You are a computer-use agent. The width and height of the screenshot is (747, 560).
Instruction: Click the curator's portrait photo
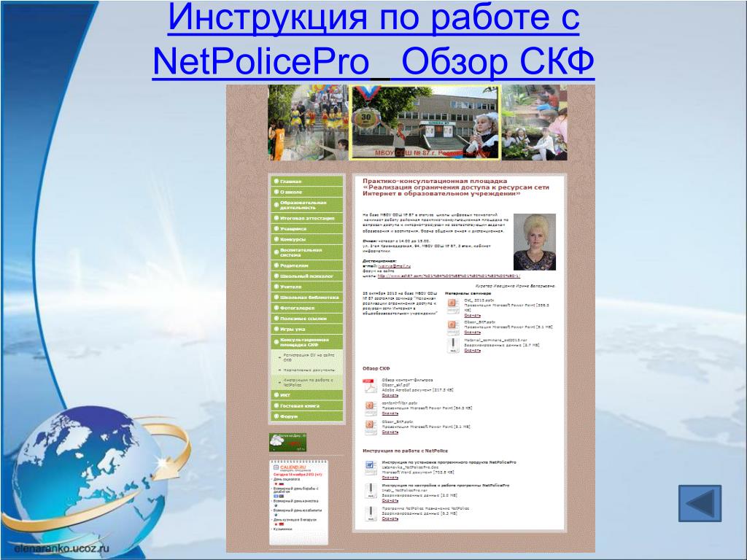[x=535, y=242]
